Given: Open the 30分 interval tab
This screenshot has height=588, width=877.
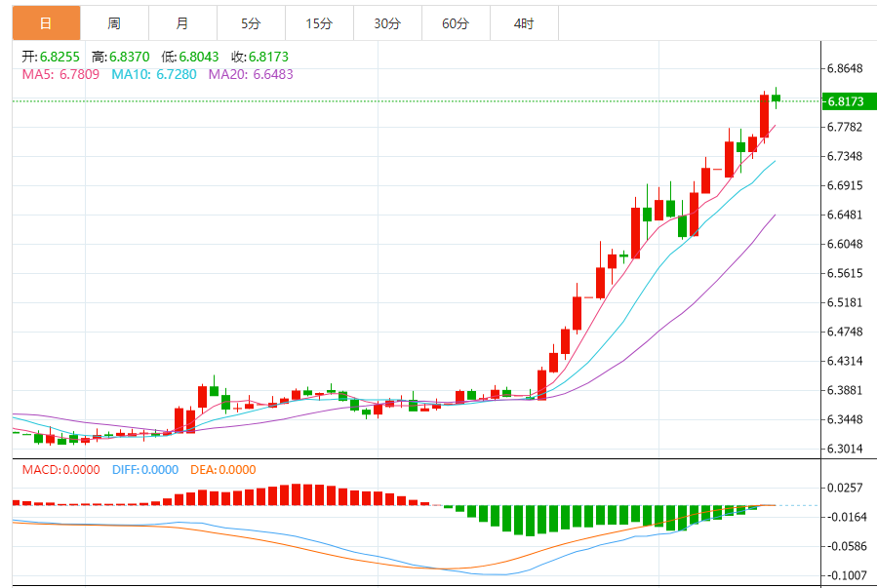Looking at the screenshot, I should 387,23.
